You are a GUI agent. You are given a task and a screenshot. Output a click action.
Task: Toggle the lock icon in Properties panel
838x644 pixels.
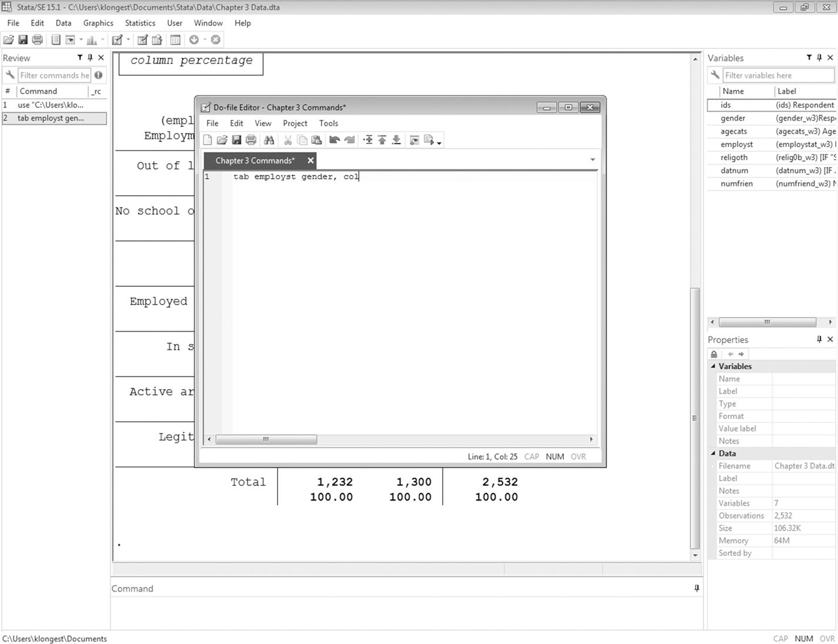tap(714, 354)
